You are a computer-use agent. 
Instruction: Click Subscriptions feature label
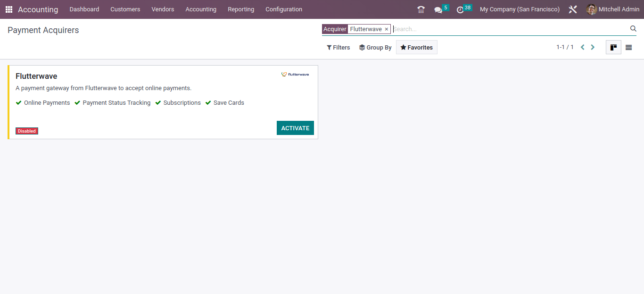click(182, 103)
